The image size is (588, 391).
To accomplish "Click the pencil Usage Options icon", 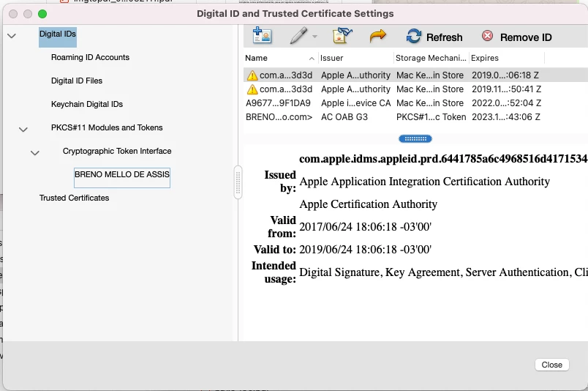I will point(298,36).
